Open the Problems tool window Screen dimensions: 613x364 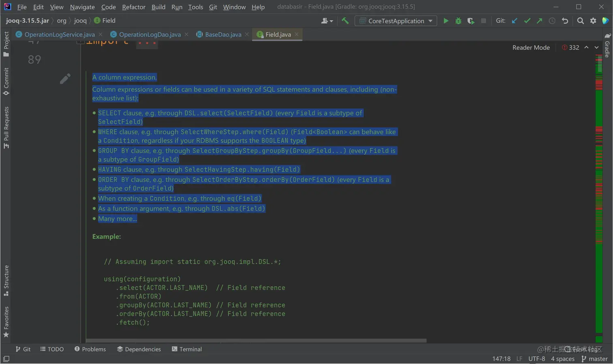90,349
